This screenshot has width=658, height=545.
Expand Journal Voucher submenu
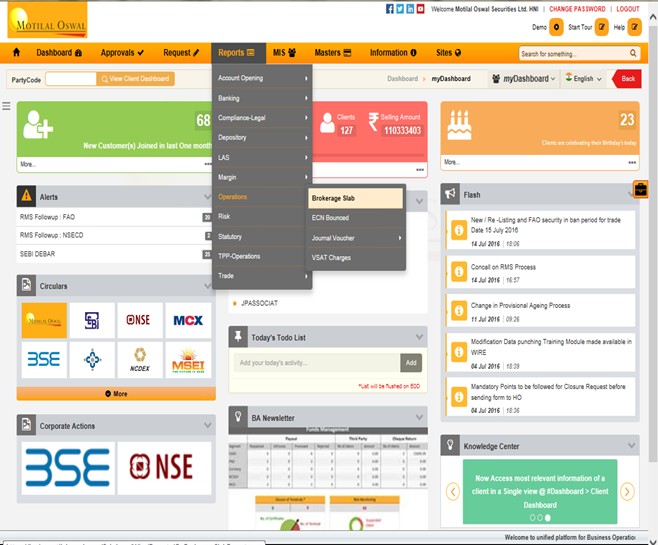coord(356,238)
